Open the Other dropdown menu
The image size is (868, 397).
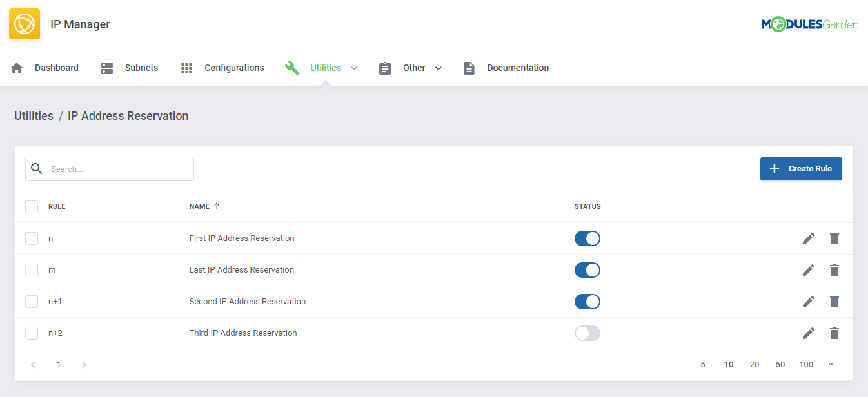pos(439,68)
